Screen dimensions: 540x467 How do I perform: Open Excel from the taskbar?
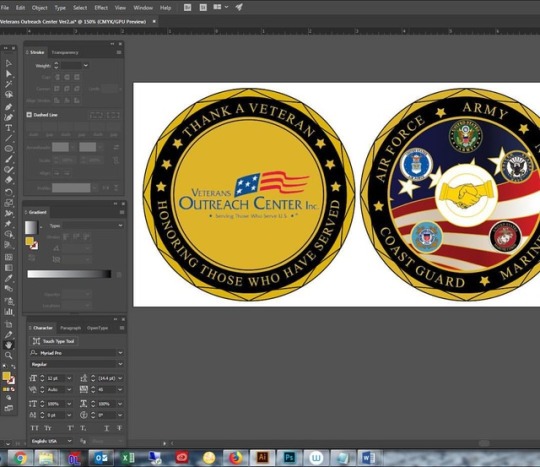[128, 458]
